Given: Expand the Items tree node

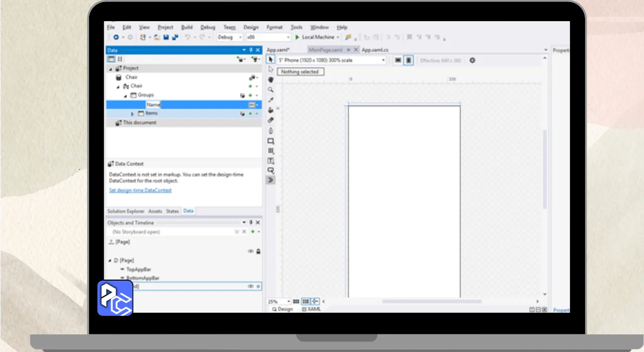Looking at the screenshot, I should (x=133, y=114).
